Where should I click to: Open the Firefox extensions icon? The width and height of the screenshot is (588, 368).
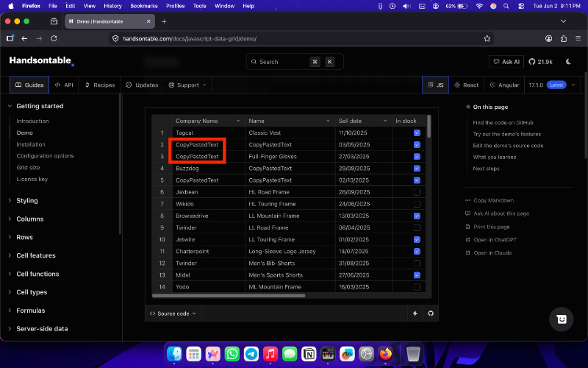coord(563,38)
